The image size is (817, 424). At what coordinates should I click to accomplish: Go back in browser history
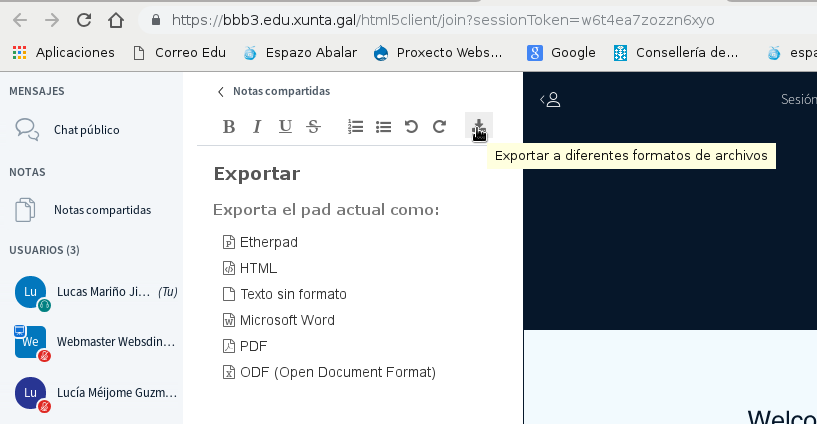(20, 20)
